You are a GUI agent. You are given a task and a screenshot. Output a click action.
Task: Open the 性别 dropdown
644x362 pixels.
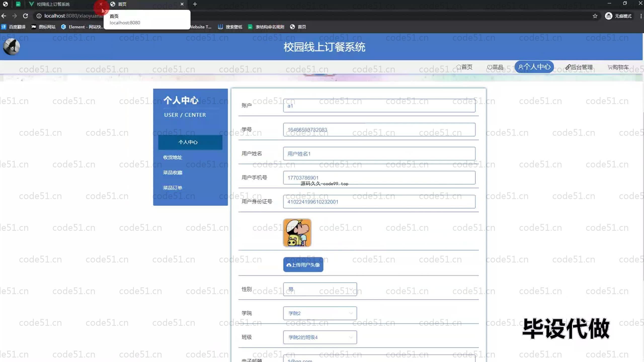pyautogui.click(x=320, y=289)
